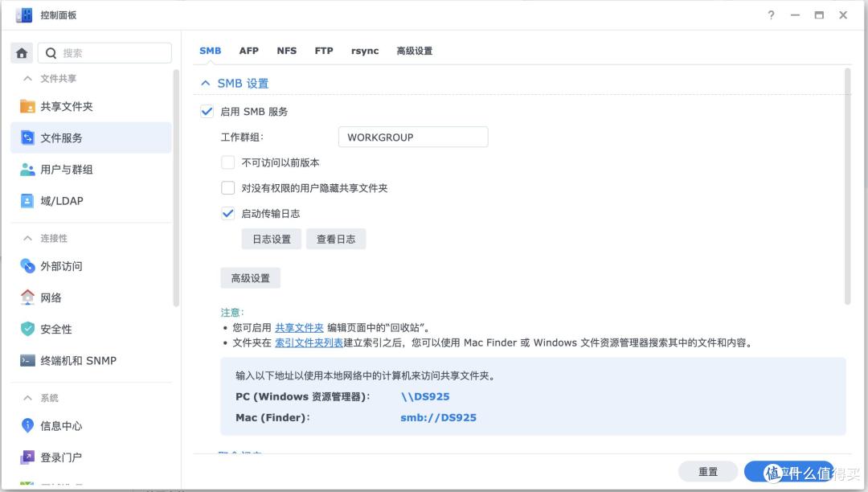Click the Mac (Finder): label
Viewport: 868px width, 492px height.
[272, 418]
